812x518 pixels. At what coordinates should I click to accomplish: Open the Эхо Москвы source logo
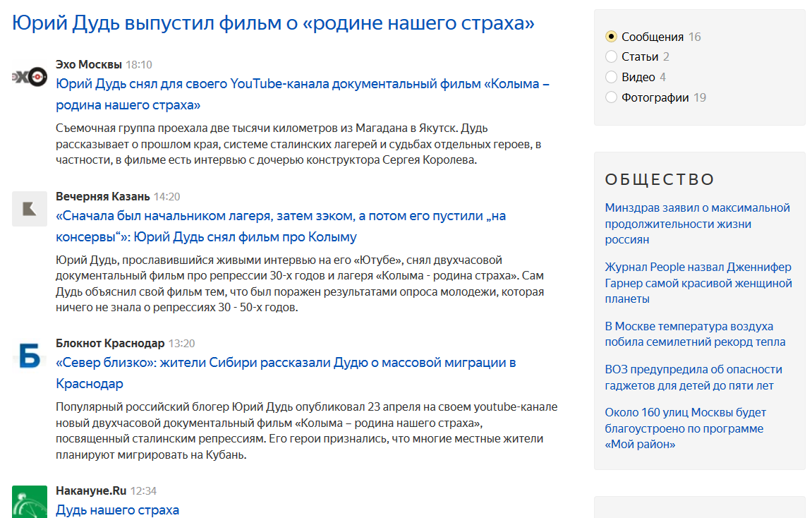(x=30, y=77)
